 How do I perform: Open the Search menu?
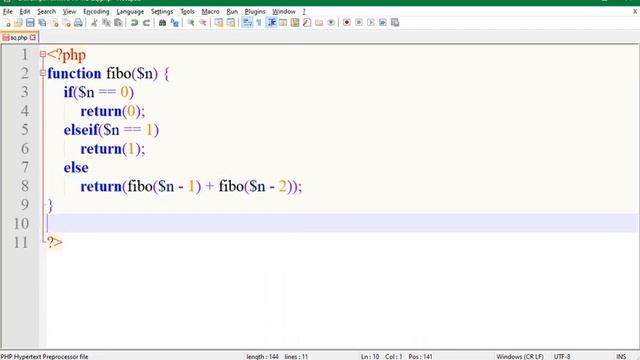click(47, 11)
